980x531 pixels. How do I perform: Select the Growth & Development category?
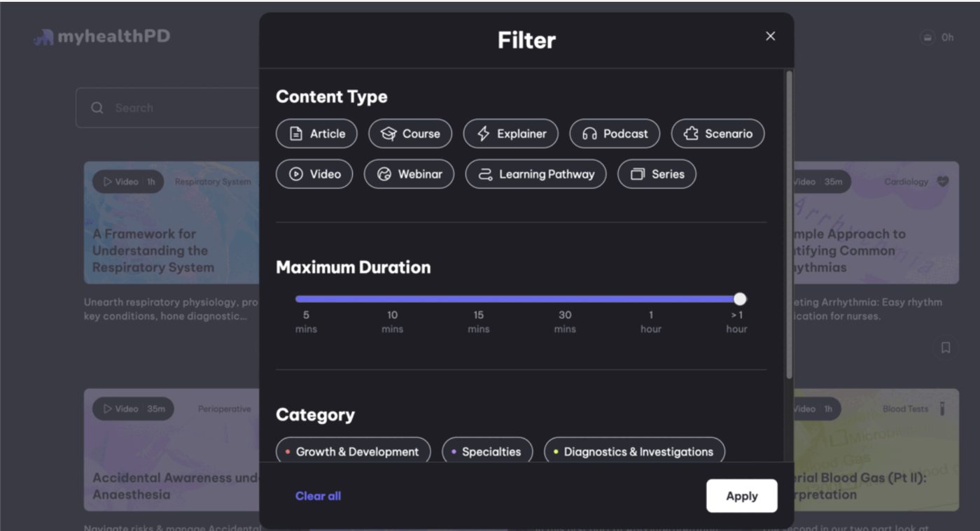(353, 451)
